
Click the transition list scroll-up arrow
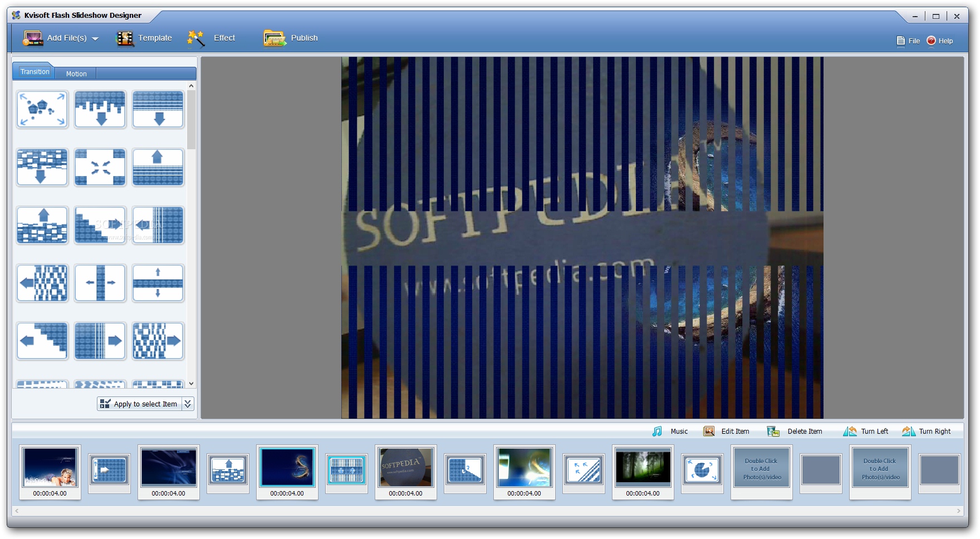[x=192, y=86]
